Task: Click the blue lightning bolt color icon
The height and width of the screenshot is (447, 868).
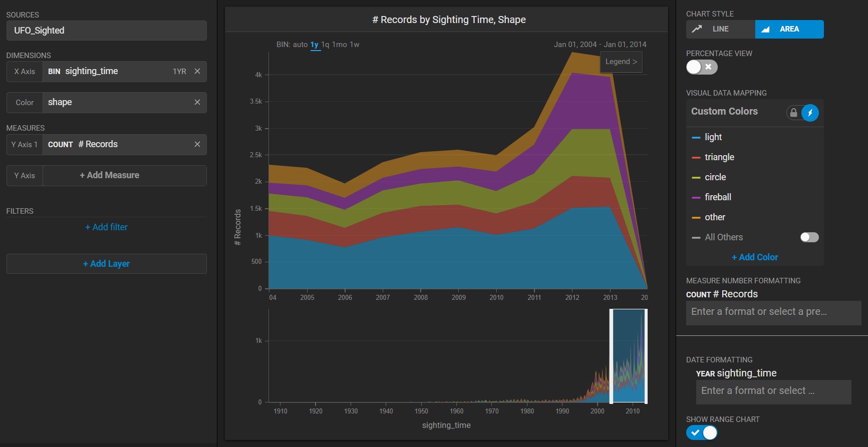Action: click(810, 113)
